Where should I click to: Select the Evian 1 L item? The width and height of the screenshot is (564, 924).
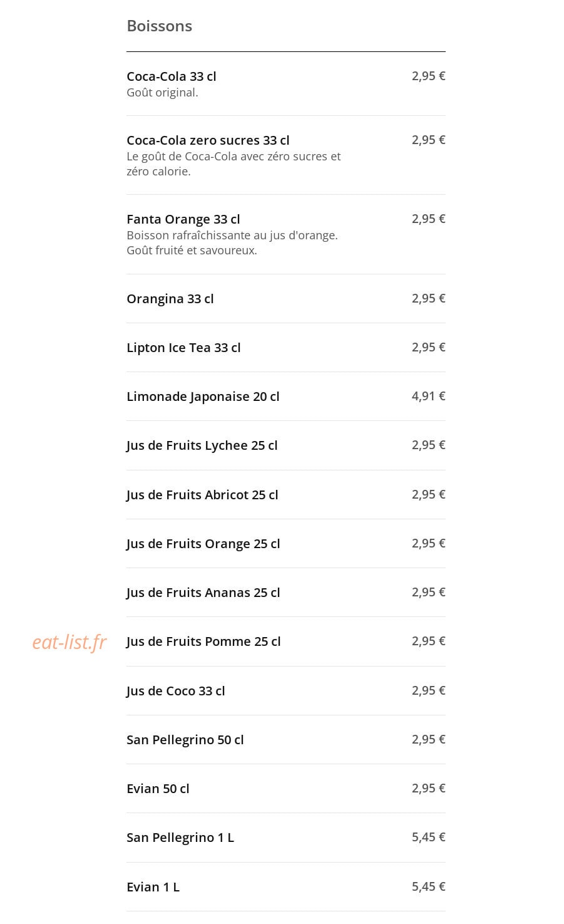click(285, 887)
